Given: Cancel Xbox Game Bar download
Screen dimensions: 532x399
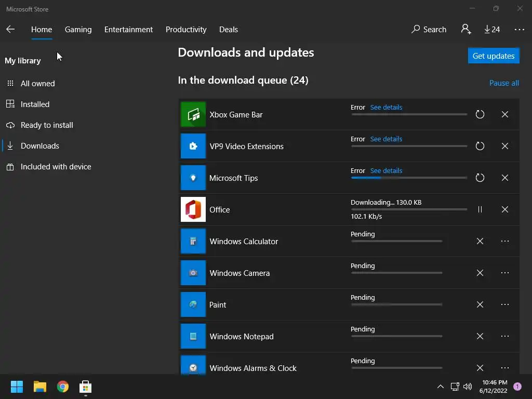Looking at the screenshot, I should [x=505, y=114].
